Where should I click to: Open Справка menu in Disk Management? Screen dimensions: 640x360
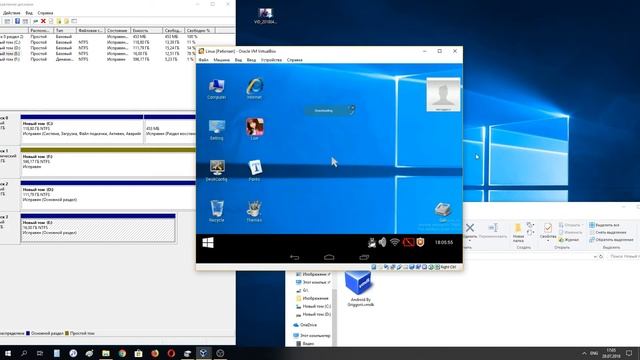45,13
